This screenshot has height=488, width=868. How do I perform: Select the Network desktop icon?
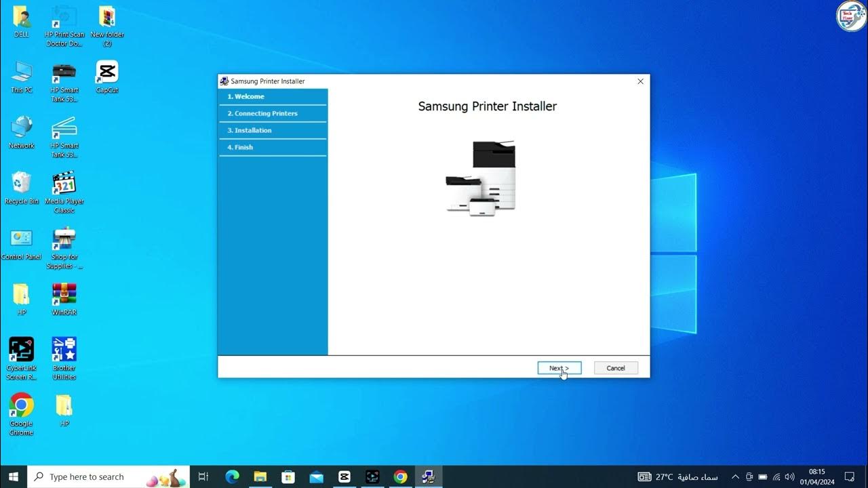click(x=22, y=133)
